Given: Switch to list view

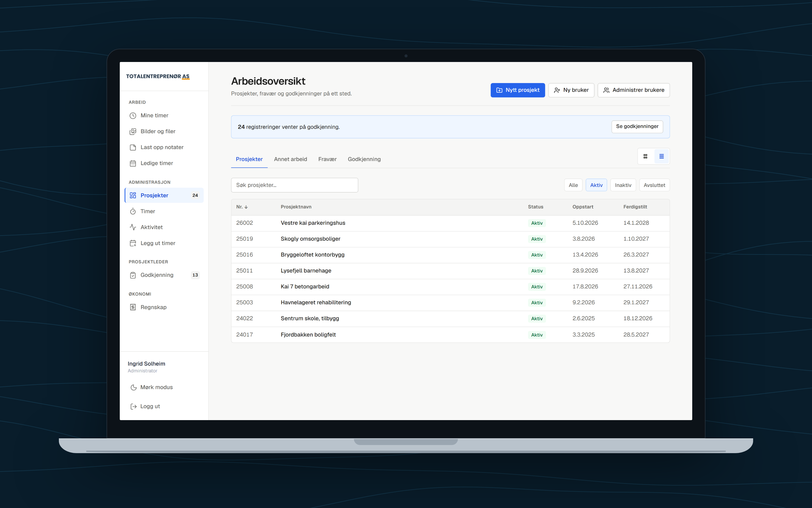Looking at the screenshot, I should pyautogui.click(x=661, y=156).
